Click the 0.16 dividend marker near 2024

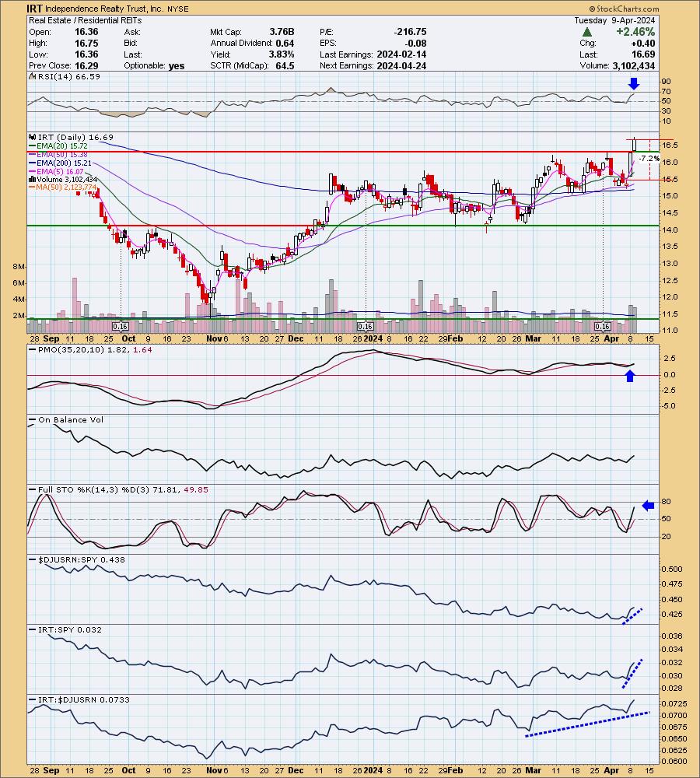[x=365, y=327]
